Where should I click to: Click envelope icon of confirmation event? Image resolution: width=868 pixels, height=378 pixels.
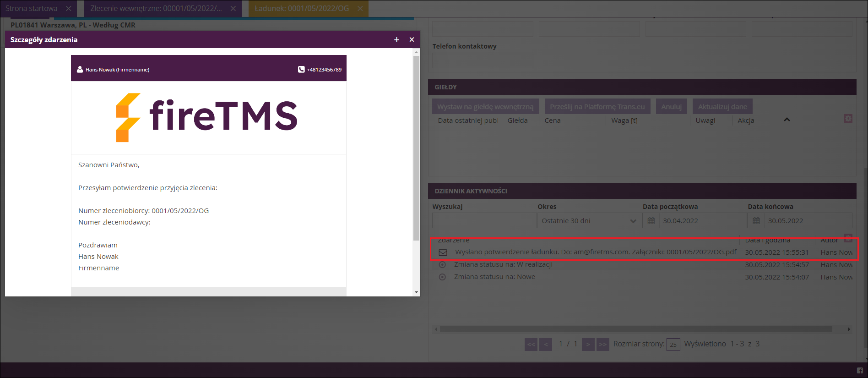[443, 252]
